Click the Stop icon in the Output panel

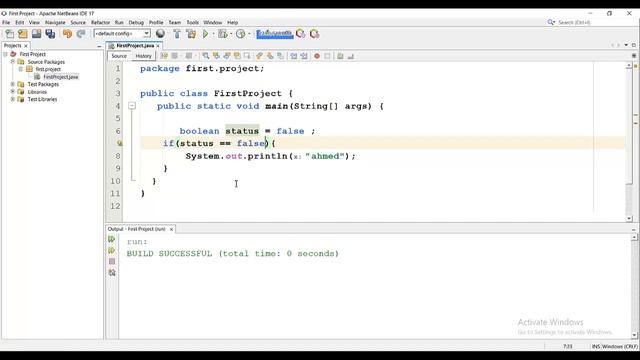pos(112,261)
